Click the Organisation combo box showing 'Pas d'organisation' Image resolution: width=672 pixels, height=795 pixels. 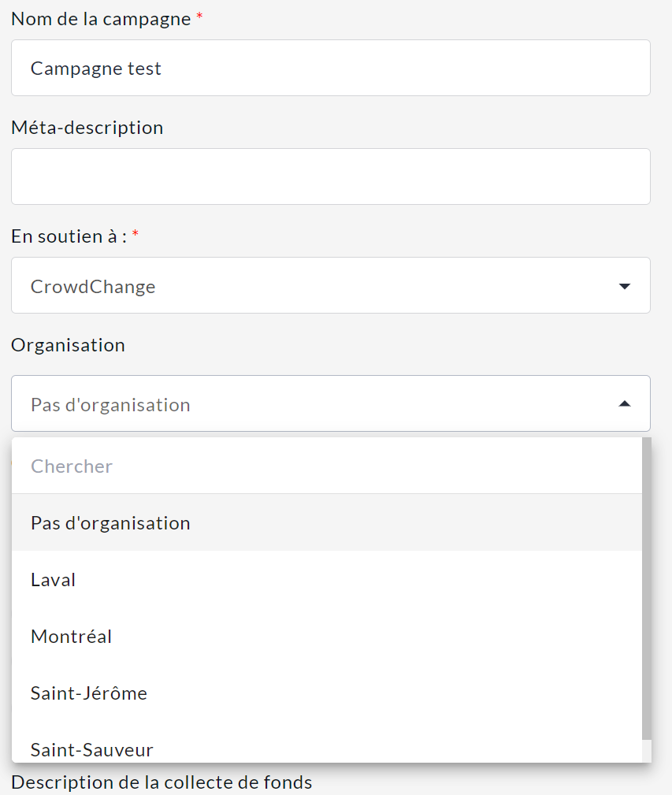pyautogui.click(x=315, y=404)
